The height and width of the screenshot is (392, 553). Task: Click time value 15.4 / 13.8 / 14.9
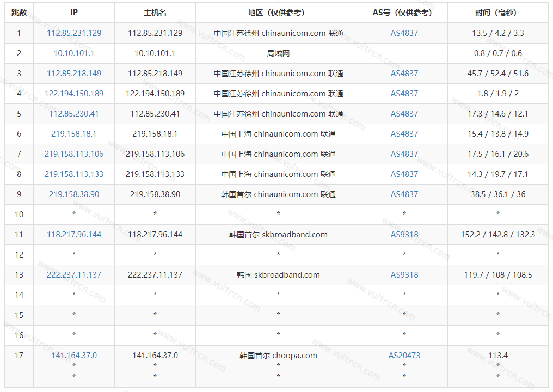click(x=497, y=134)
